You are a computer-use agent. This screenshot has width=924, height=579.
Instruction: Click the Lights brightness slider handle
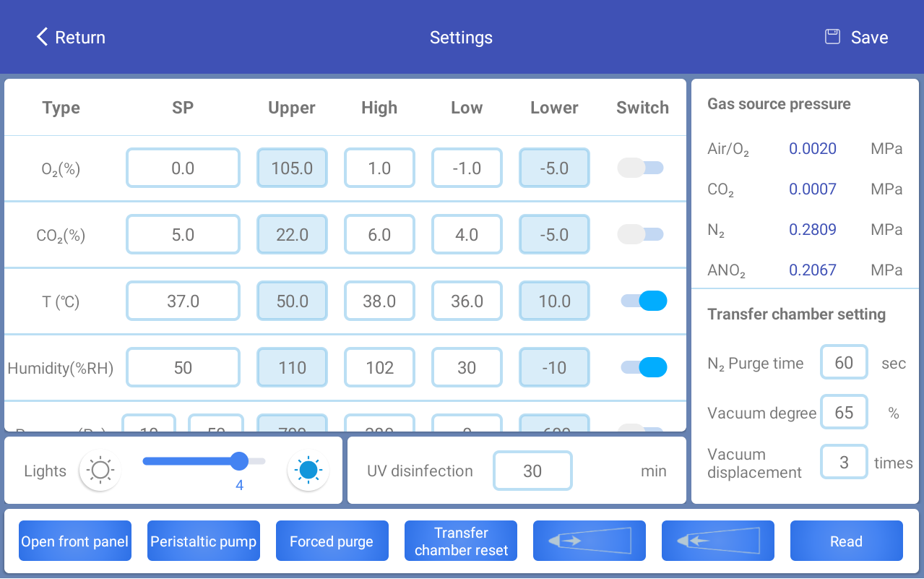[239, 461]
